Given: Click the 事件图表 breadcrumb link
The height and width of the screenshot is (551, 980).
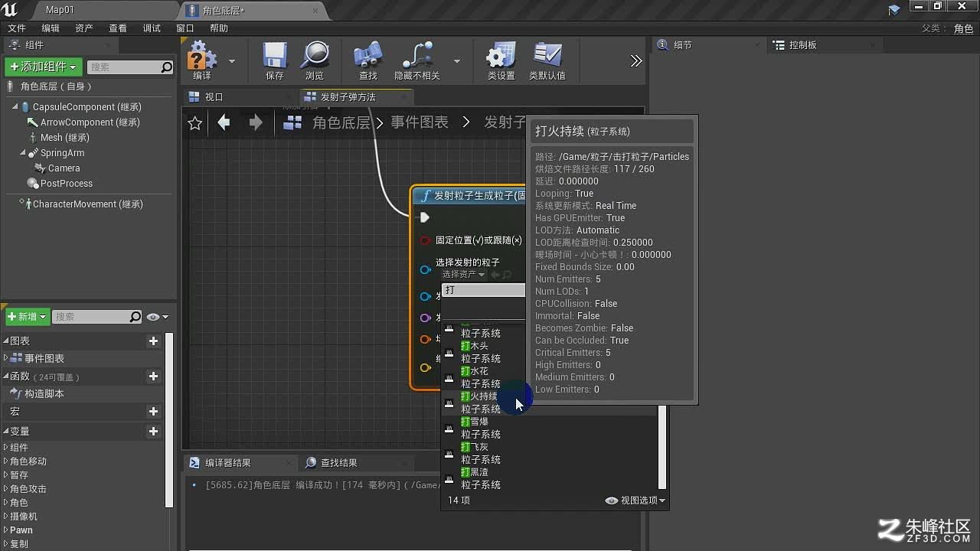Looking at the screenshot, I should [420, 122].
